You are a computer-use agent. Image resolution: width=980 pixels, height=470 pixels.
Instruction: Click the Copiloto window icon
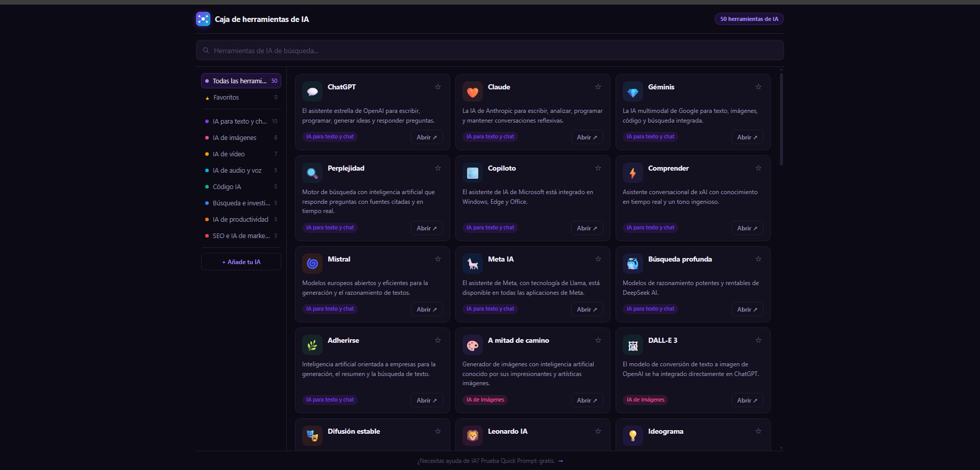473,173
